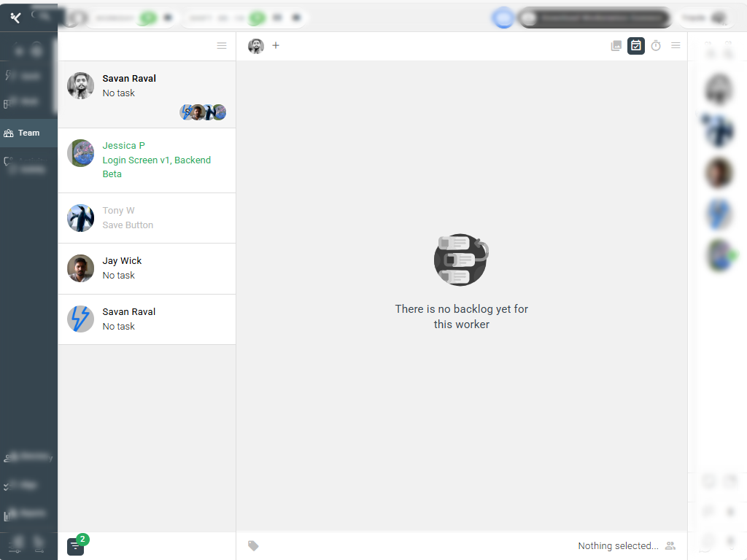This screenshot has height=560, width=747.
Task: Click the people icon in bottom bar
Action: coord(670,545)
